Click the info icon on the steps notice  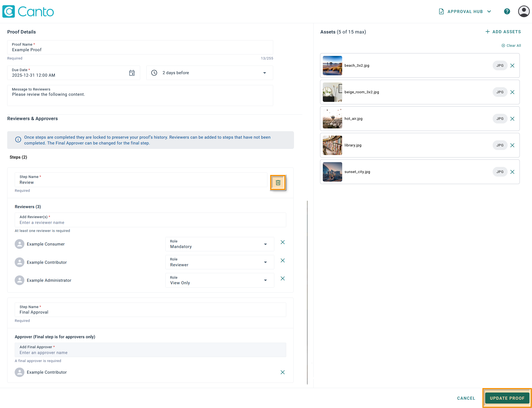(x=18, y=139)
